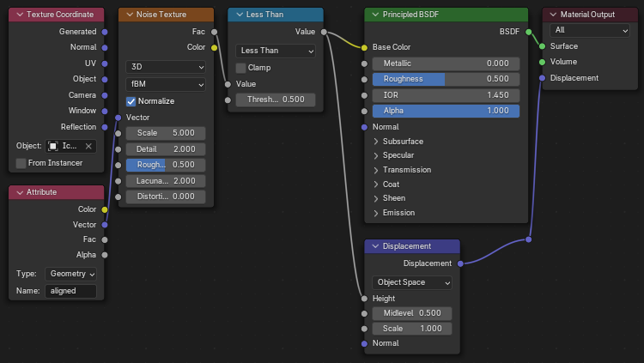644x363 pixels.
Task: Expand the Sheen panel
Action: click(376, 198)
